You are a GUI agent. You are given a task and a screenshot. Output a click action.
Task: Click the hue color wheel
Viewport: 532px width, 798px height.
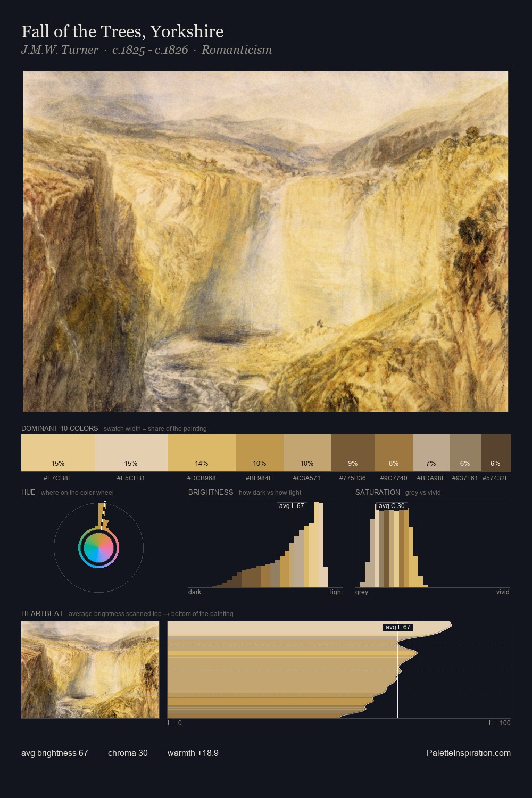tap(98, 547)
